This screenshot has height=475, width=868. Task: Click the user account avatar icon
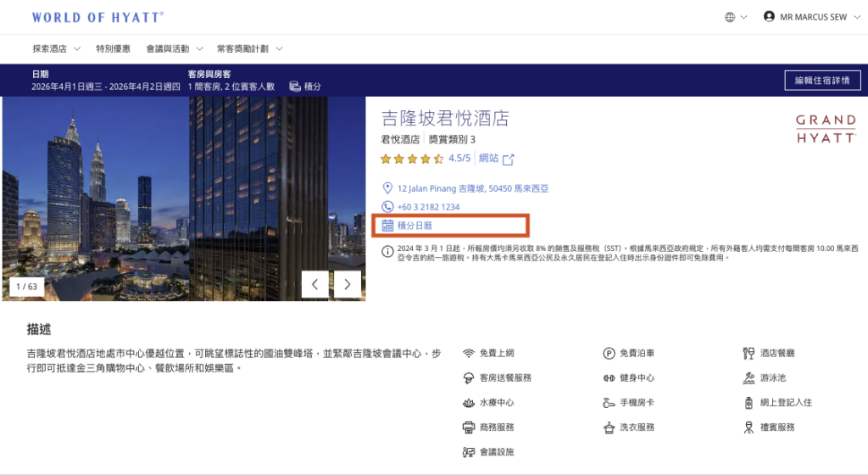tap(769, 17)
